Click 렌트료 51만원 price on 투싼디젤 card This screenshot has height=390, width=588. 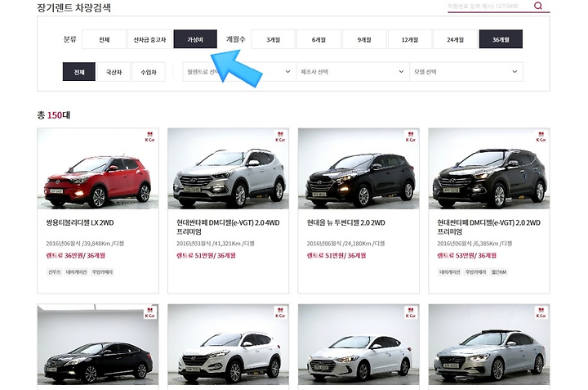point(336,256)
